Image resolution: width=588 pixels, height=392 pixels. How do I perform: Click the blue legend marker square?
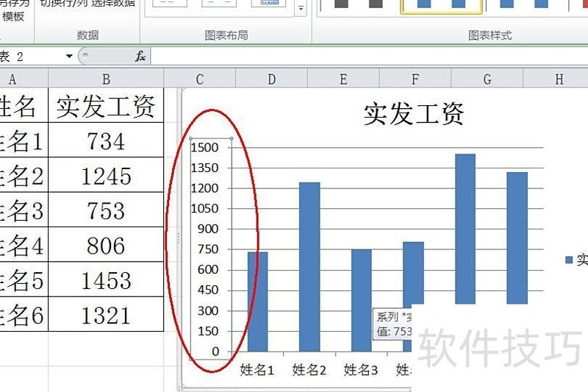click(x=569, y=260)
